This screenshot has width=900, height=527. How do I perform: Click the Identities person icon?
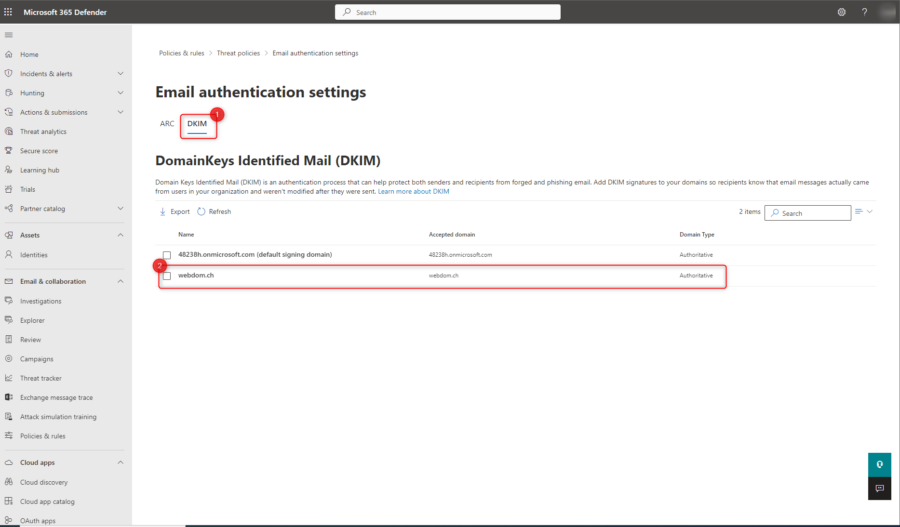[x=9, y=254]
